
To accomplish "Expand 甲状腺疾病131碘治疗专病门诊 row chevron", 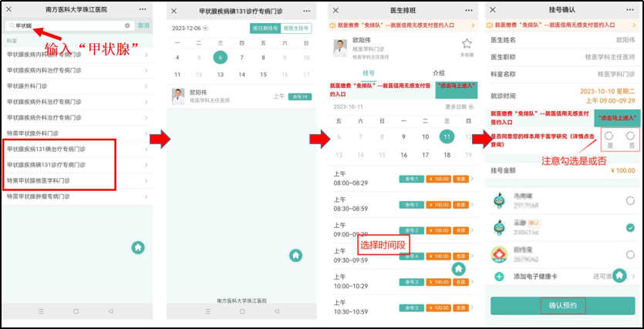I will pyautogui.click(x=146, y=149).
